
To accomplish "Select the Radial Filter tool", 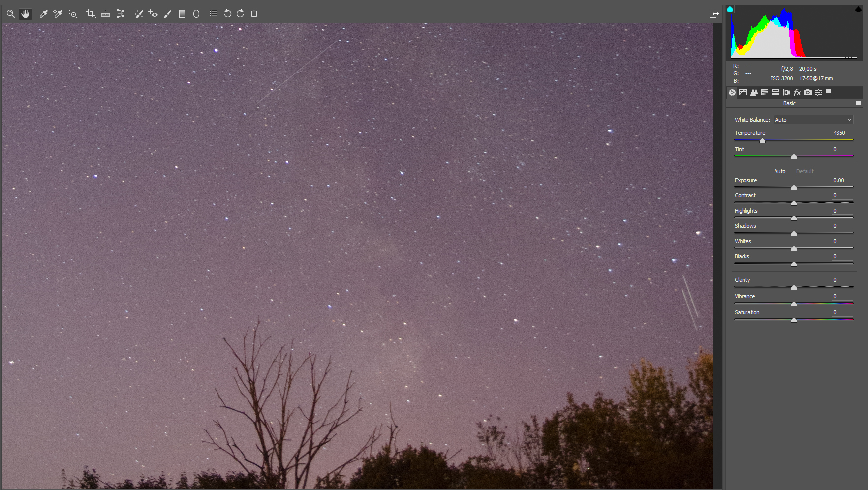I will pyautogui.click(x=196, y=14).
